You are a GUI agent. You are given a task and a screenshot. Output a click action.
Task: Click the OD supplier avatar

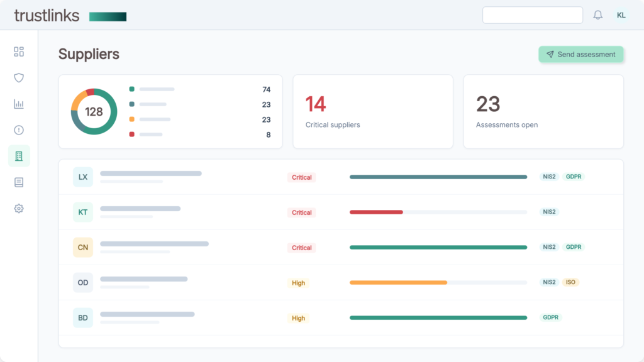83,282
